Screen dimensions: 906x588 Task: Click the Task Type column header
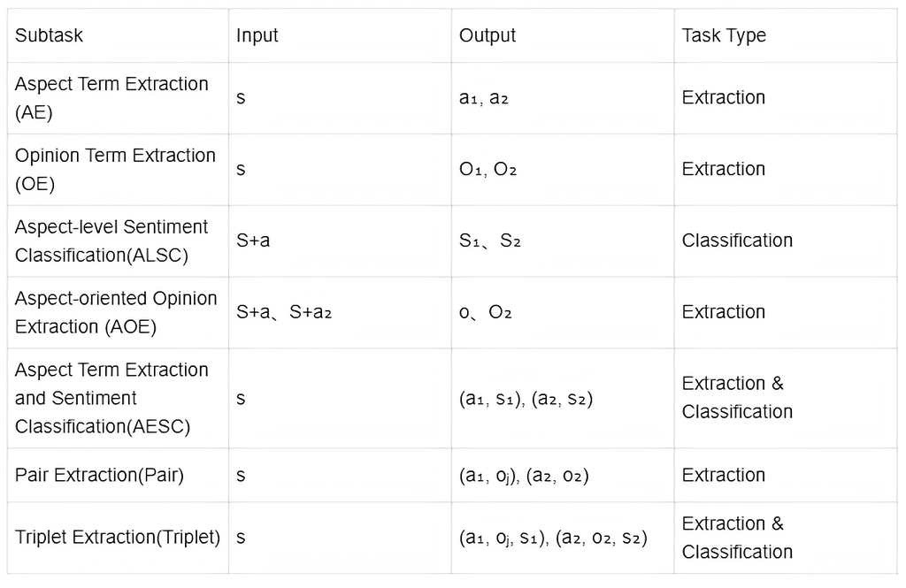point(786,35)
